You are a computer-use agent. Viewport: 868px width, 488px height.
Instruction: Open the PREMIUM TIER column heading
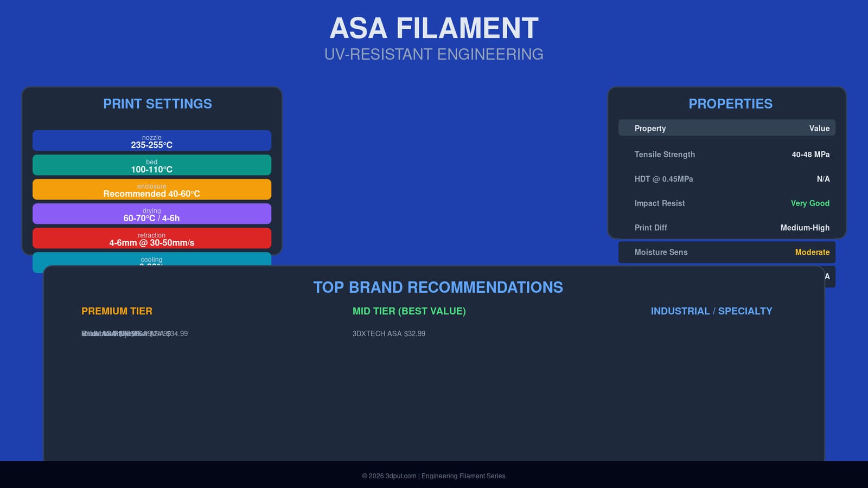[x=117, y=311]
